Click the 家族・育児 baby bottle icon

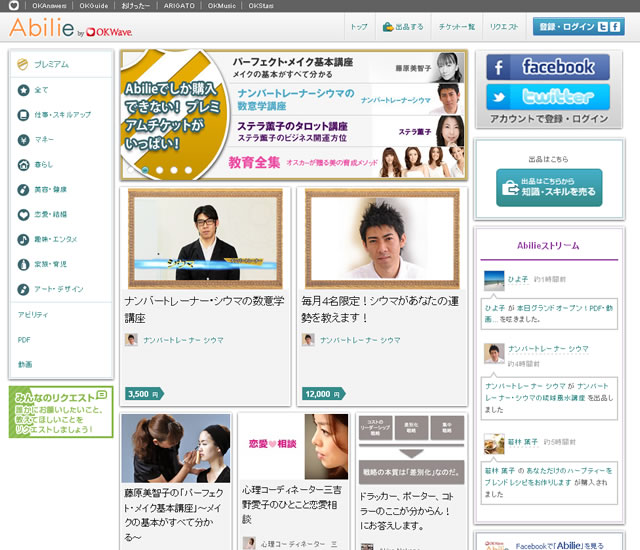[23, 264]
